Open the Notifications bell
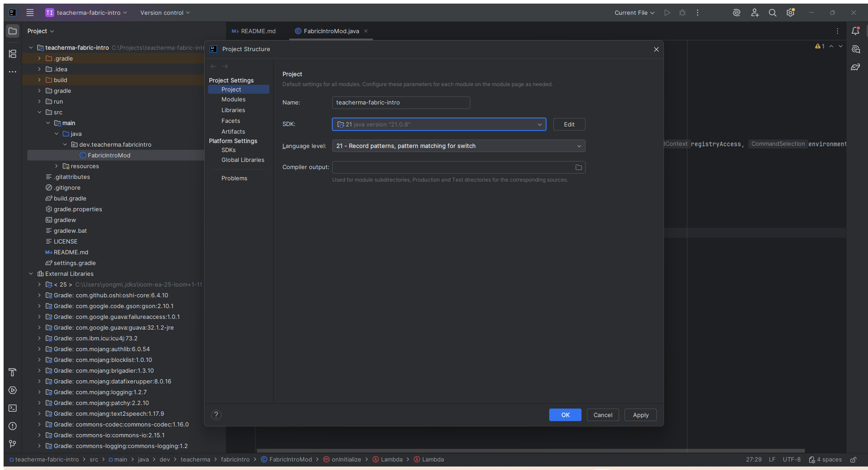This screenshot has height=470, width=868. coord(855,31)
